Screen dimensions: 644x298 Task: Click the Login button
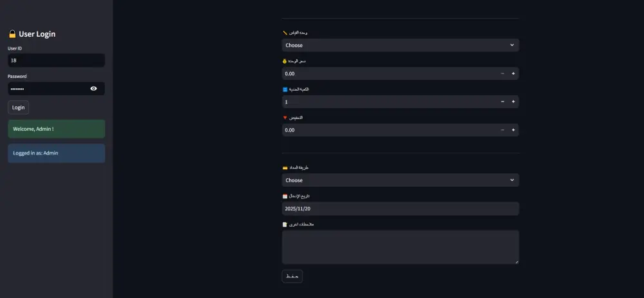point(18,107)
